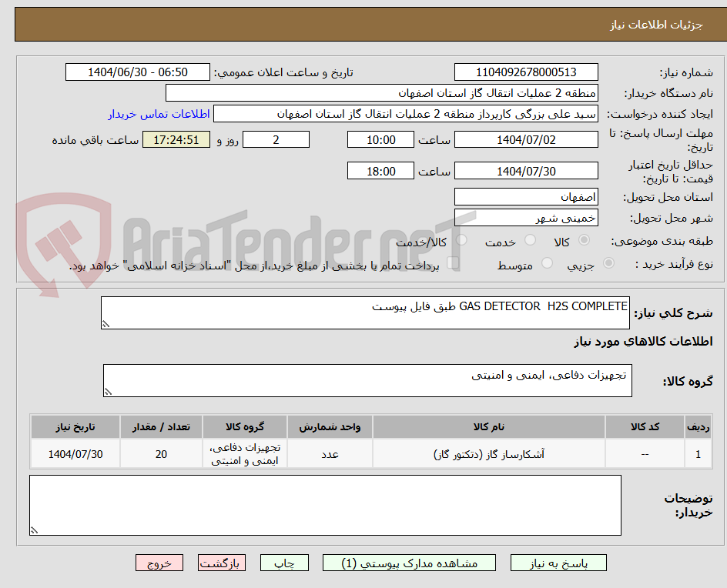Screen dimensions: 727x588
Task: Click the خمیني شهر city field
Action: point(526,218)
